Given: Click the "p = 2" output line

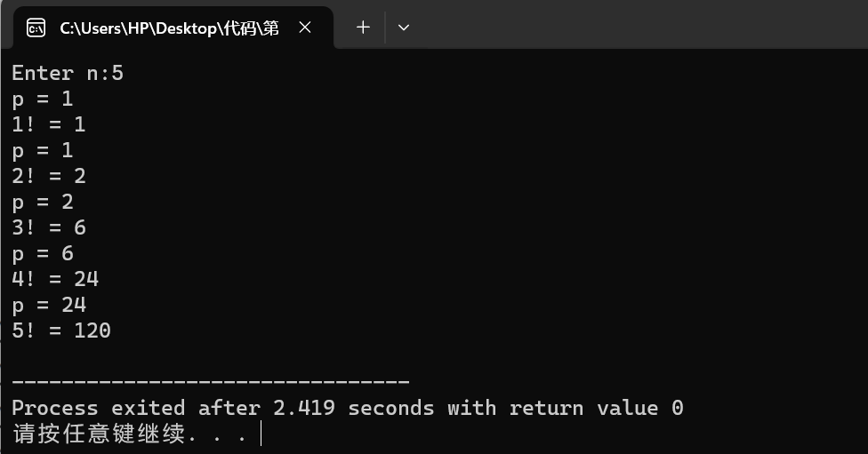Looking at the screenshot, I should (43, 202).
